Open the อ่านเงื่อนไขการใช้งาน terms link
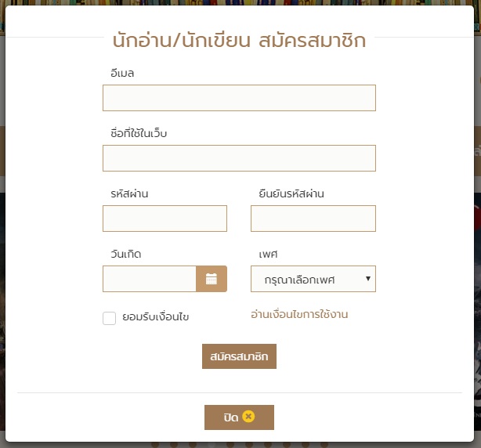This screenshot has height=448, width=481. point(299,314)
